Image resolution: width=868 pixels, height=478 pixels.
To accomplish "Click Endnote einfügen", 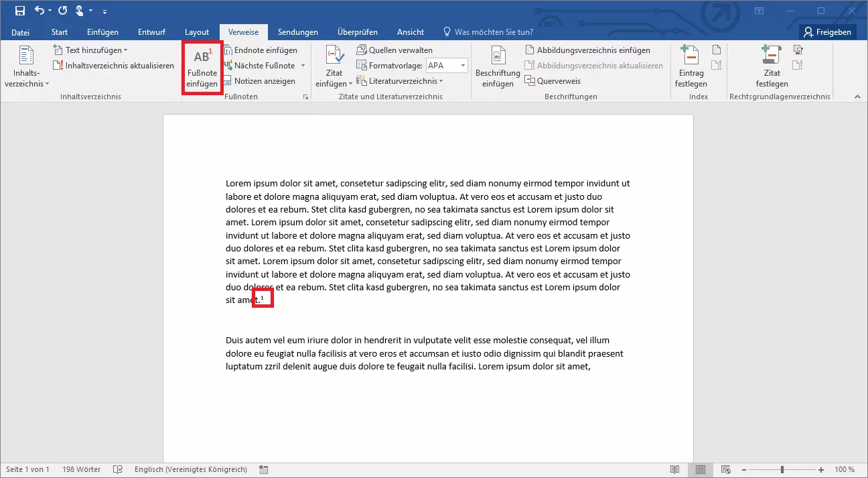I will click(x=261, y=50).
